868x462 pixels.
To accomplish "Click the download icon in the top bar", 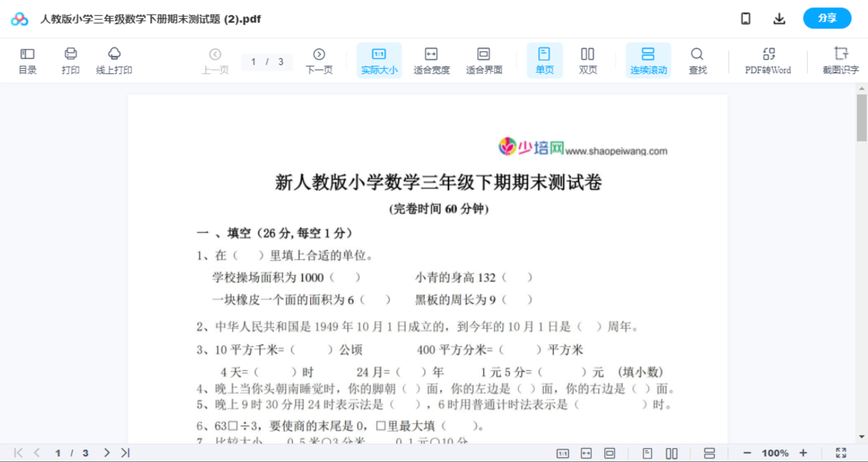I will [779, 18].
